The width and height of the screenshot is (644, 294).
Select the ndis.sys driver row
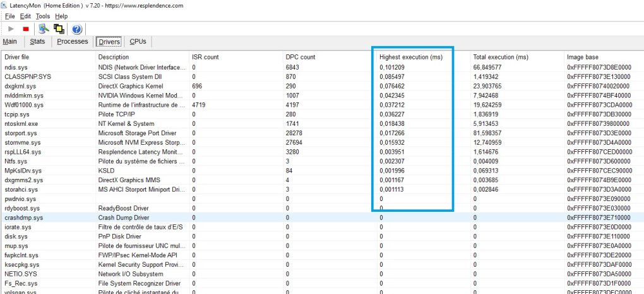[16, 67]
